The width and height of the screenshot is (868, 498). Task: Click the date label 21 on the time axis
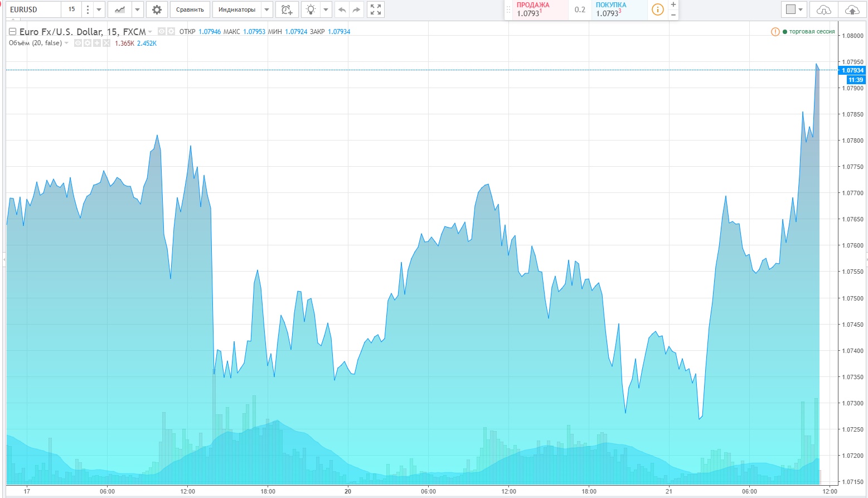point(669,491)
